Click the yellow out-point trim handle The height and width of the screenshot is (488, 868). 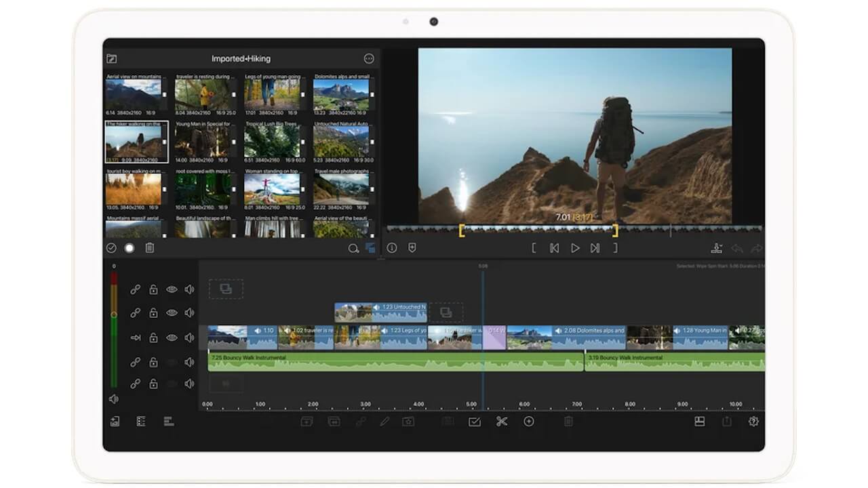pyautogui.click(x=615, y=230)
